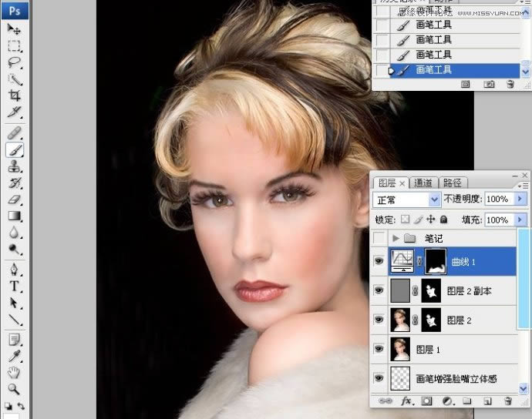Select the Lasso tool
This screenshot has height=419, width=532.
click(15, 62)
